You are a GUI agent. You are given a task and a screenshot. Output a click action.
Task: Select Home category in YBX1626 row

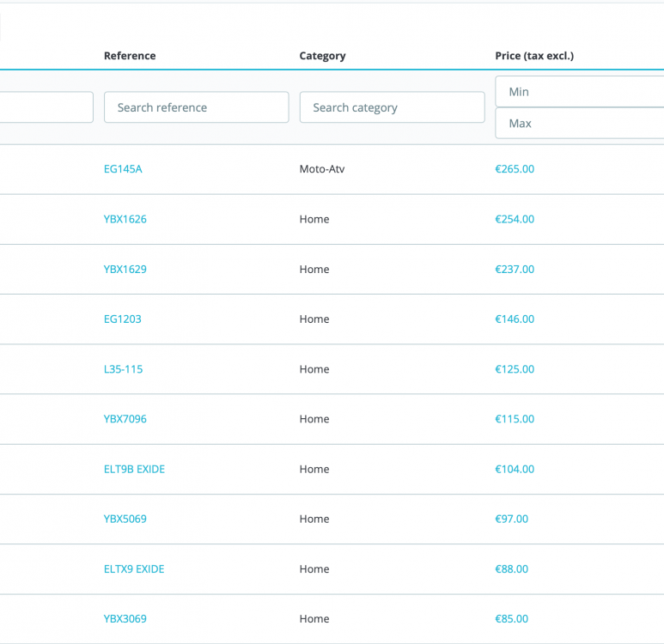click(x=314, y=219)
